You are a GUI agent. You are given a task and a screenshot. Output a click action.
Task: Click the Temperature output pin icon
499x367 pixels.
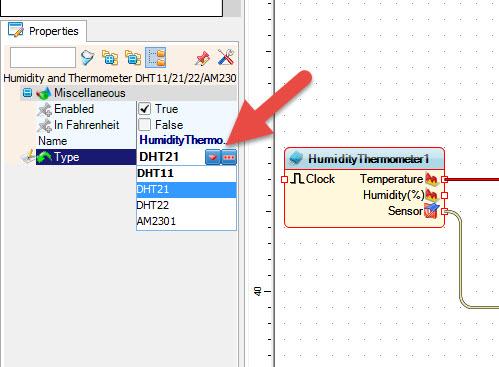(431, 179)
